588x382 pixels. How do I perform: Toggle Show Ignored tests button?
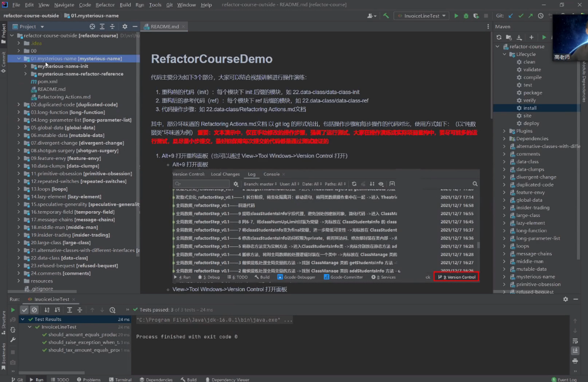pos(34,310)
